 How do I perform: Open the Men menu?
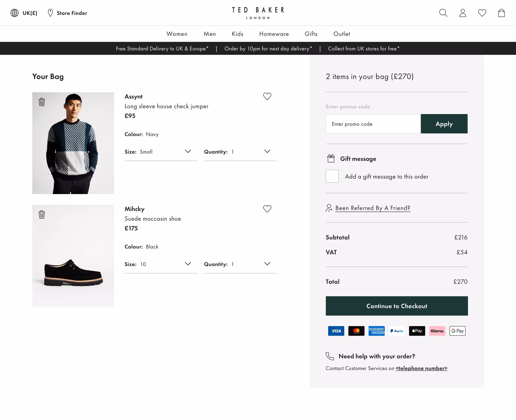click(x=210, y=34)
